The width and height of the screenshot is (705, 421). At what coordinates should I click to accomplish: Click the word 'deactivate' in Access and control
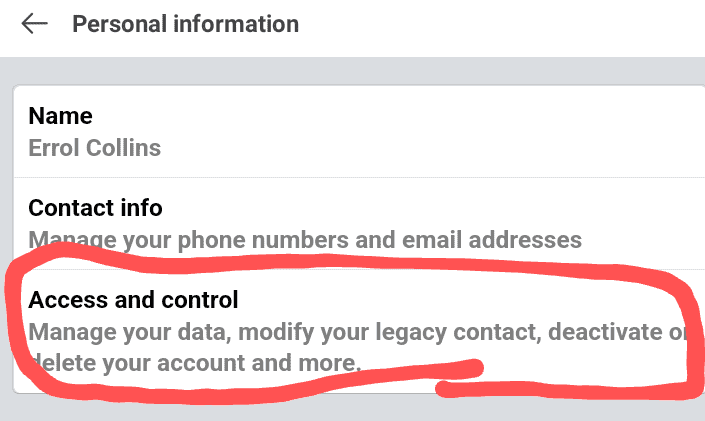605,332
